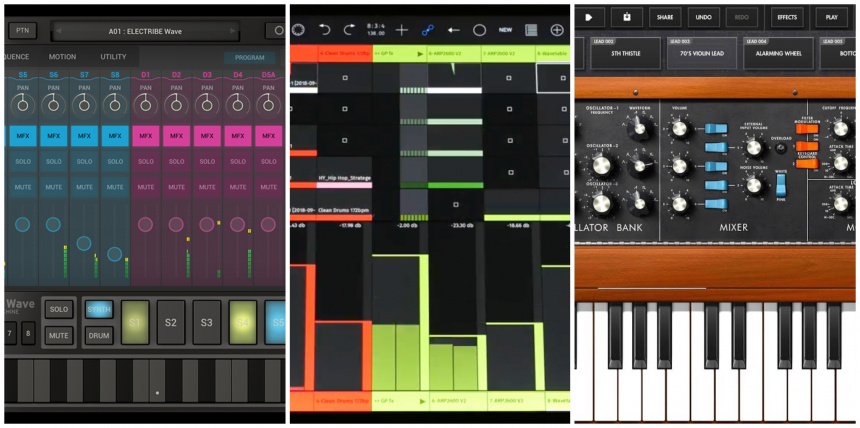Toggle SOLO on channel S5
The image size is (860, 428).
[x=23, y=161]
